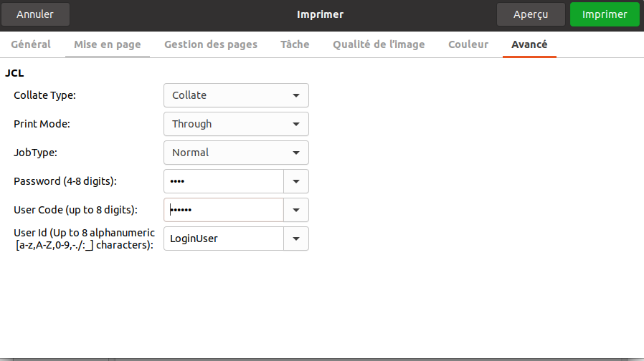644x361 pixels.
Task: Expand the Password field arrow
Action: (x=296, y=181)
